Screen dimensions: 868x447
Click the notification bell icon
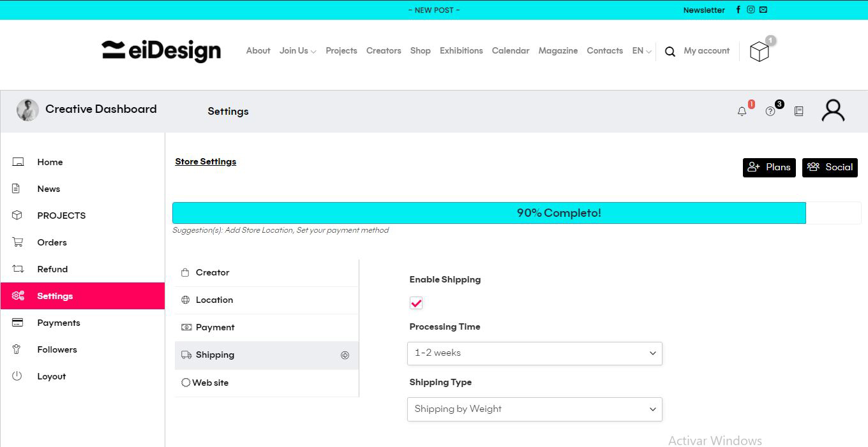click(x=742, y=112)
